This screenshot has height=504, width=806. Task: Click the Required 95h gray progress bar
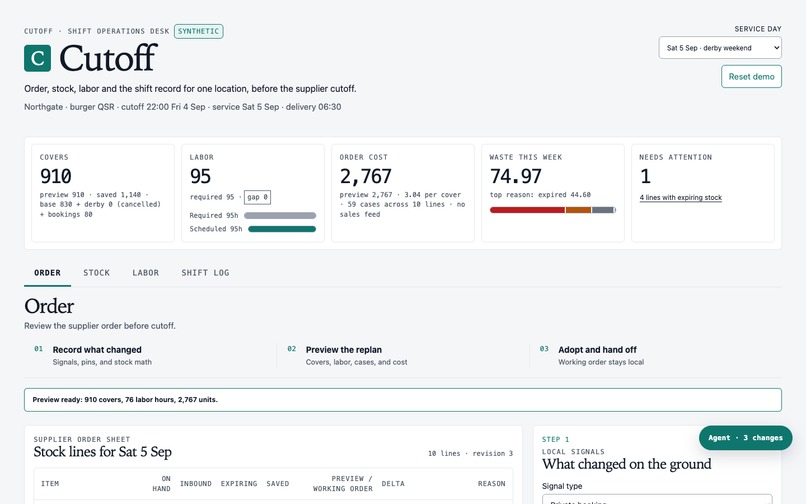tap(280, 215)
